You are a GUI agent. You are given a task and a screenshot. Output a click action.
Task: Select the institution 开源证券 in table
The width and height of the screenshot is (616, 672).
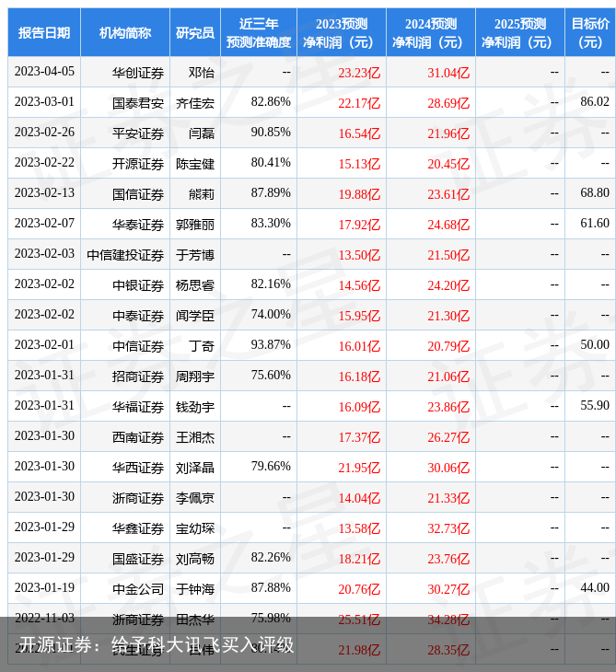coord(138,164)
